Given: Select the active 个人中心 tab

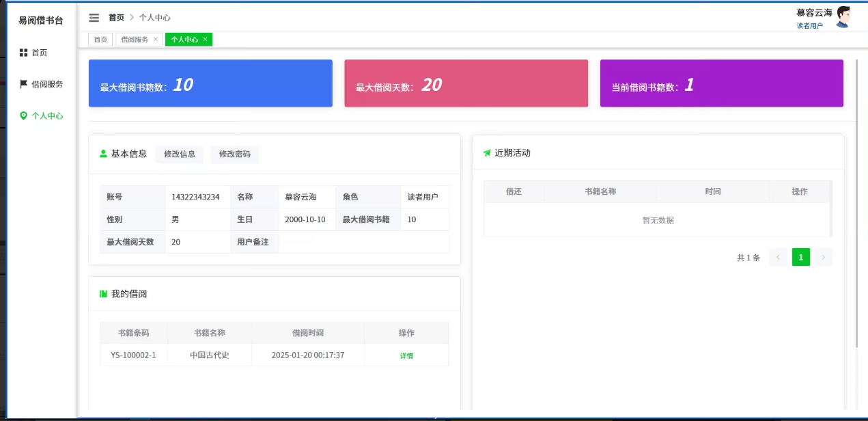Looking at the screenshot, I should (184, 40).
